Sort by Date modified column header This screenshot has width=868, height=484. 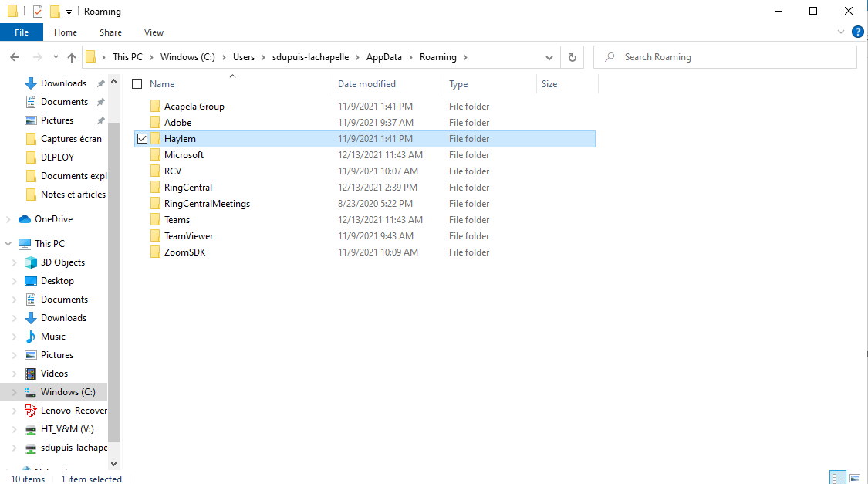(366, 84)
